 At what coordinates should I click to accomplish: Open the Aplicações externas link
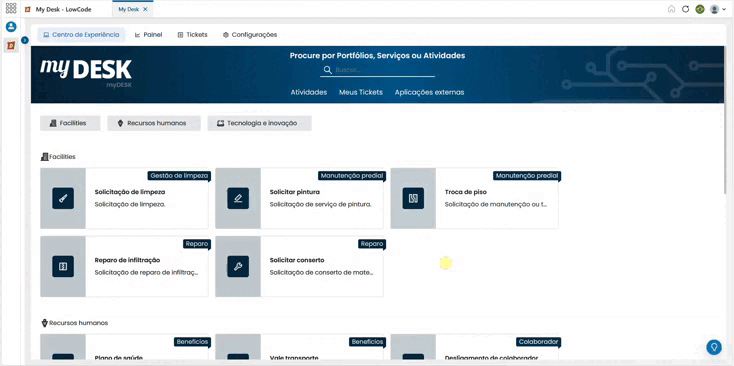(x=429, y=92)
